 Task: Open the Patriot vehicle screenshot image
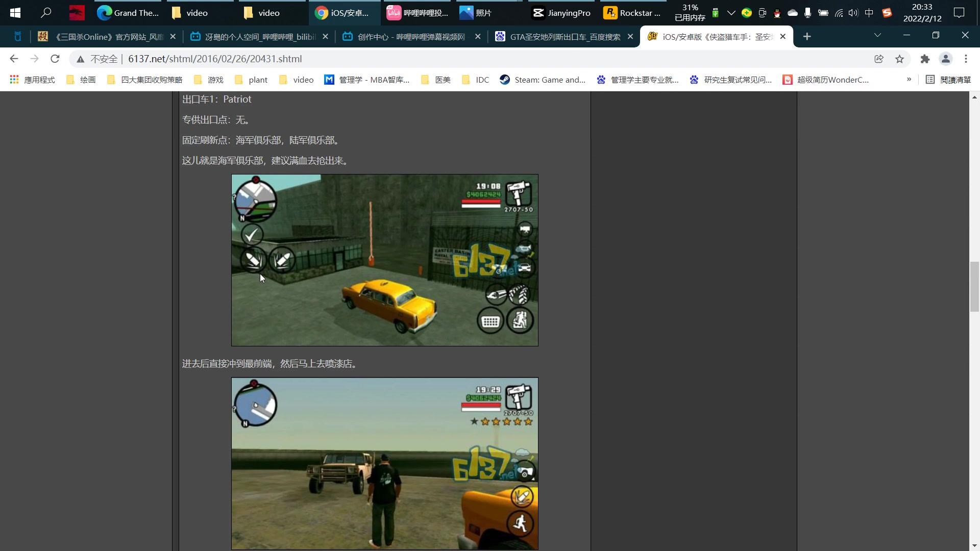385,464
